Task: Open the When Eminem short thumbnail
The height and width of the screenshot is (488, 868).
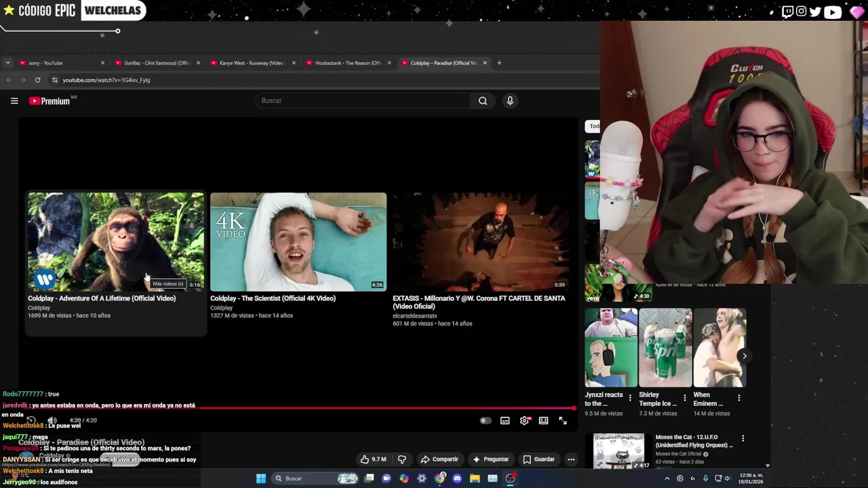Action: 719,348
